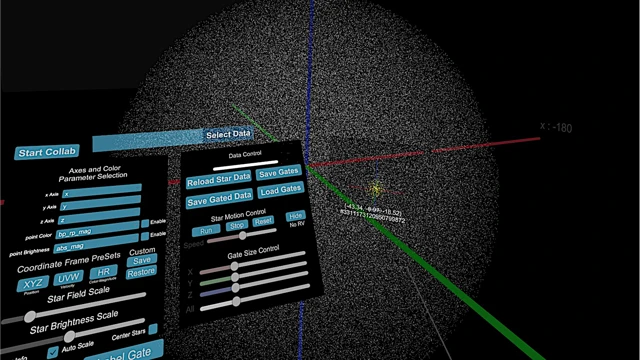Save the custom coordinate frame

tap(142, 260)
